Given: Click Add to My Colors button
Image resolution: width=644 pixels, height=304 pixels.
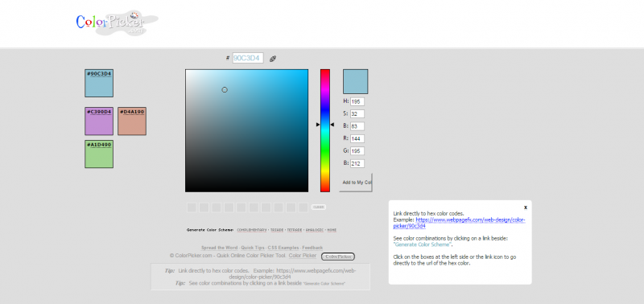Looking at the screenshot, I should tap(356, 182).
